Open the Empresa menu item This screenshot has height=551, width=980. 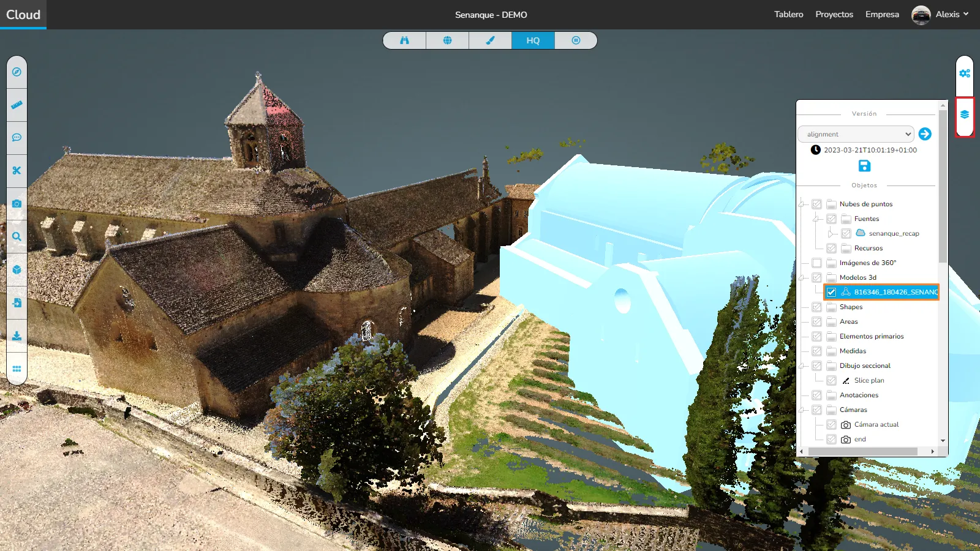[x=882, y=14]
